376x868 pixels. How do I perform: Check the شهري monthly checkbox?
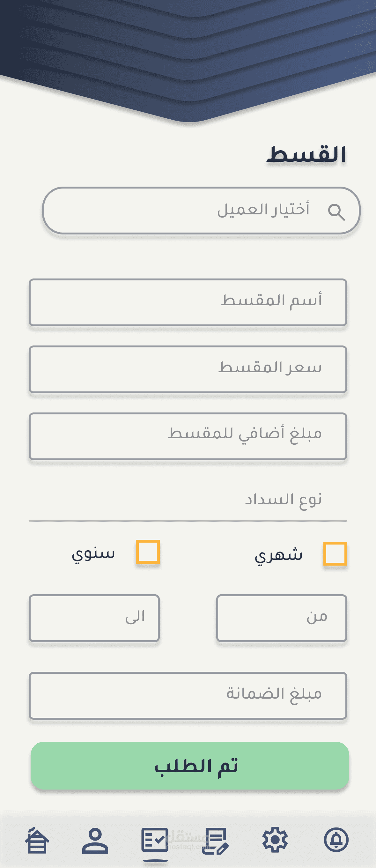335,553
